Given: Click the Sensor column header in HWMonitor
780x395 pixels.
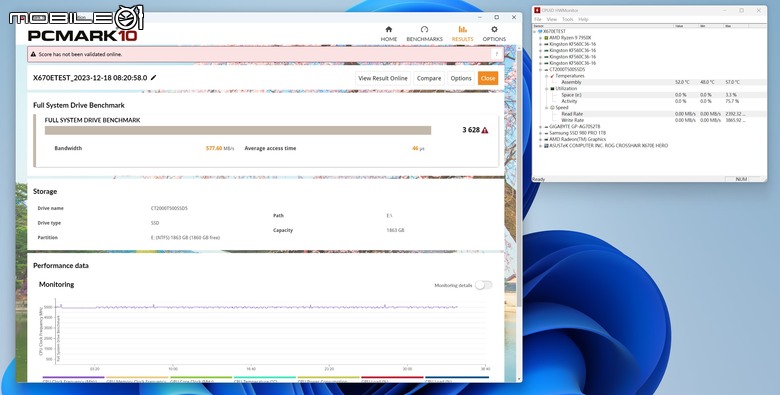Looking at the screenshot, I should [603, 26].
